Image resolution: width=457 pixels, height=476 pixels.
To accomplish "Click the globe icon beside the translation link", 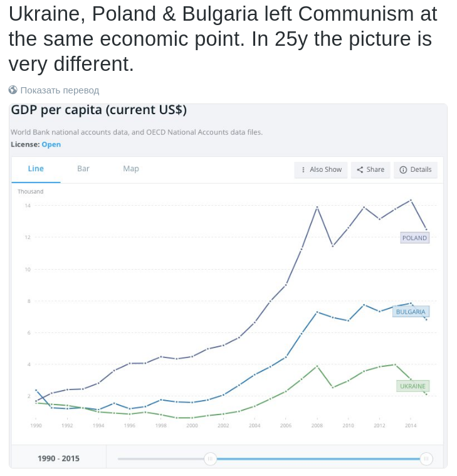I will point(13,90).
